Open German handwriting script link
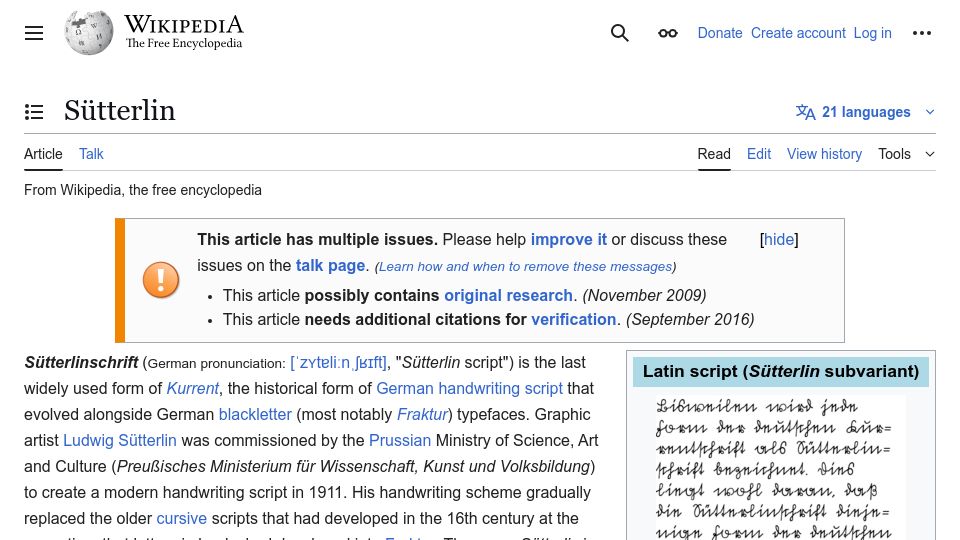Screen dimensions: 960x540 (x=470, y=389)
